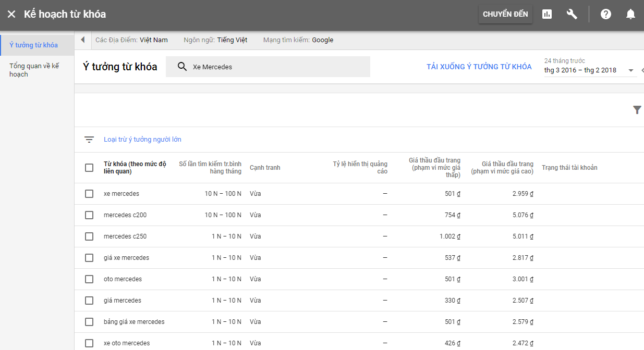The width and height of the screenshot is (644, 350).
Task: Click the help question mark icon
Action: click(605, 14)
